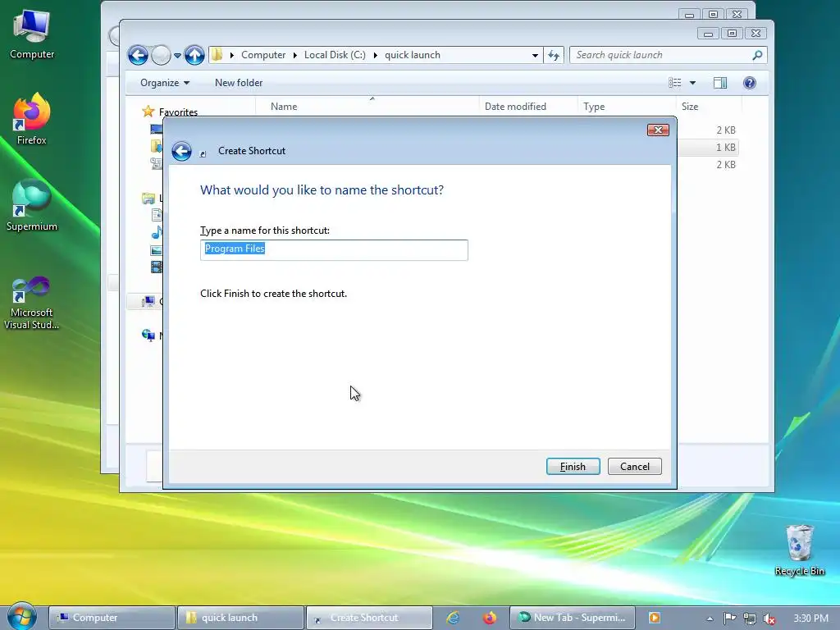Click Finish to create the shortcut
The height and width of the screenshot is (630, 840).
573,467
